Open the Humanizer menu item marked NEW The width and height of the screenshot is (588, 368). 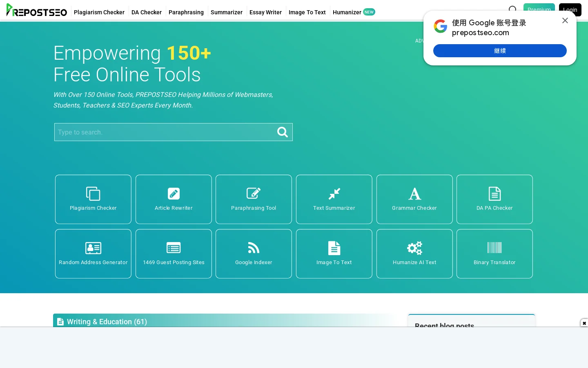click(354, 12)
